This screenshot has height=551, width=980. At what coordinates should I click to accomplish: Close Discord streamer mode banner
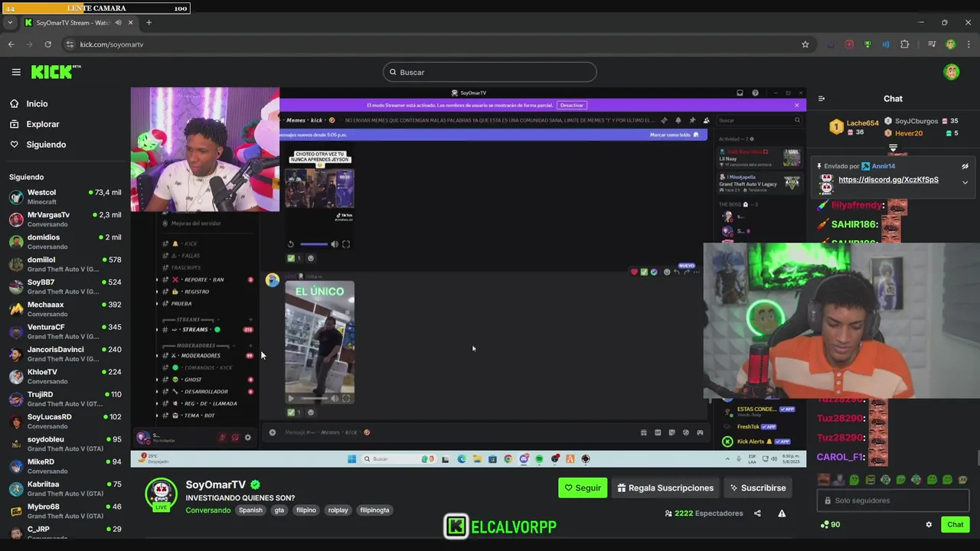796,105
